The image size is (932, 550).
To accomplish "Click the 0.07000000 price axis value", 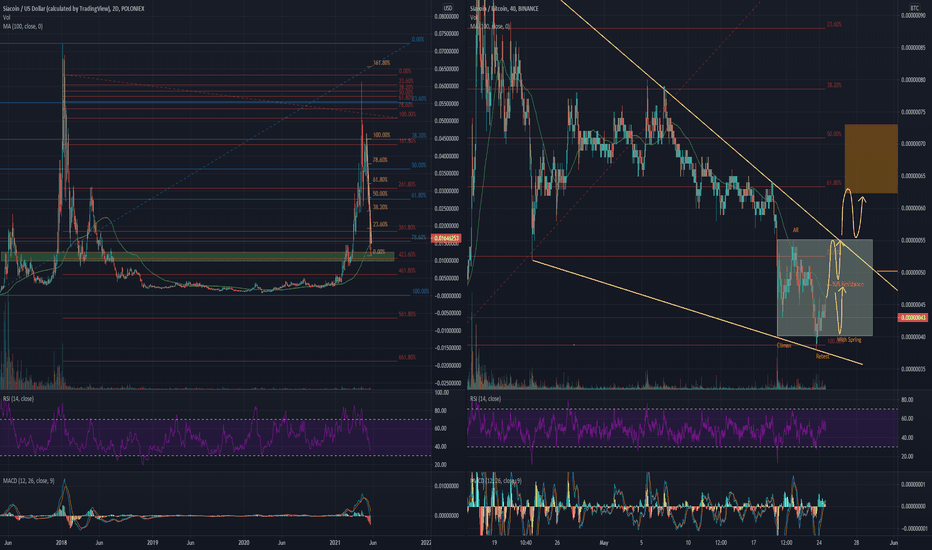I will [446, 52].
